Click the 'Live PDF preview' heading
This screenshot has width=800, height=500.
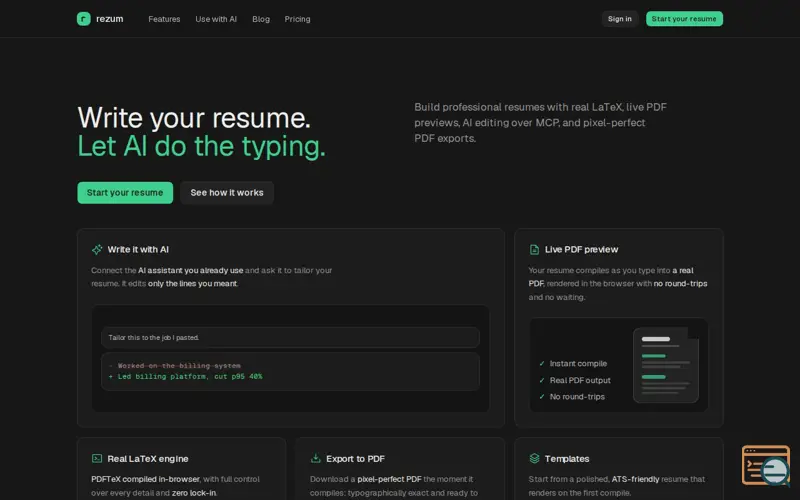(x=582, y=249)
